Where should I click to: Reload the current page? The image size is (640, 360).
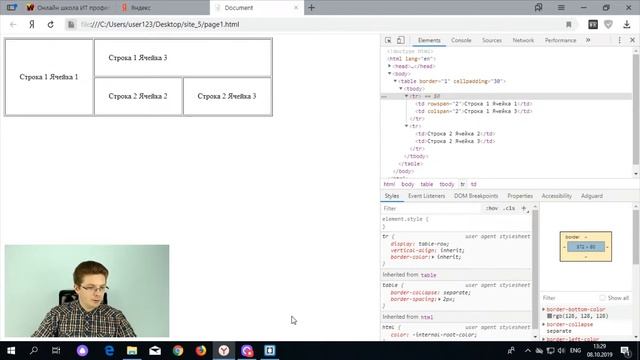(x=51, y=24)
